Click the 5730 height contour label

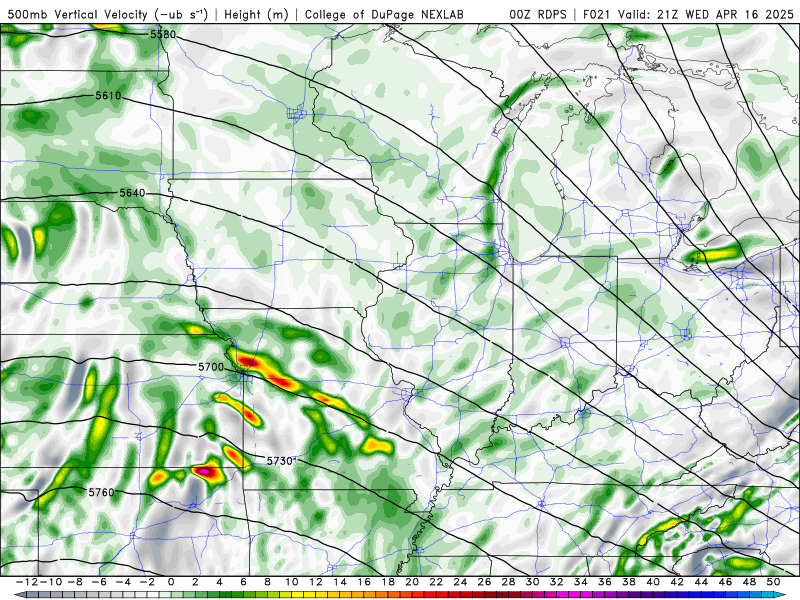[280, 461]
